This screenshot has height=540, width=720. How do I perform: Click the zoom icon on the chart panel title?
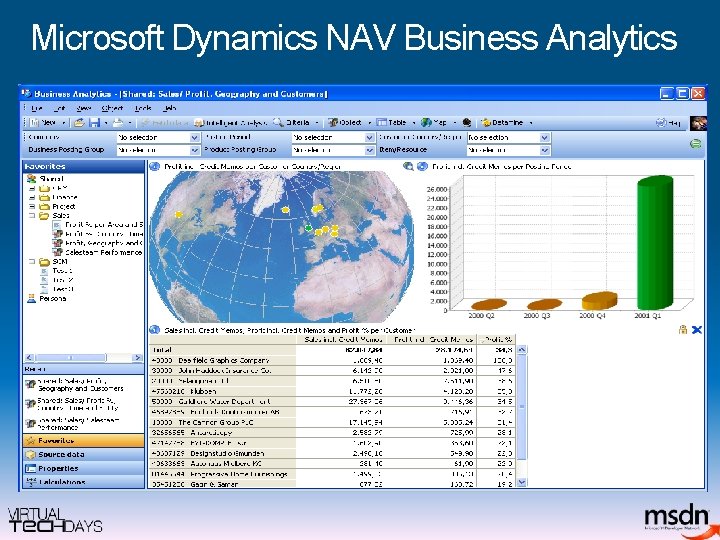[408, 166]
